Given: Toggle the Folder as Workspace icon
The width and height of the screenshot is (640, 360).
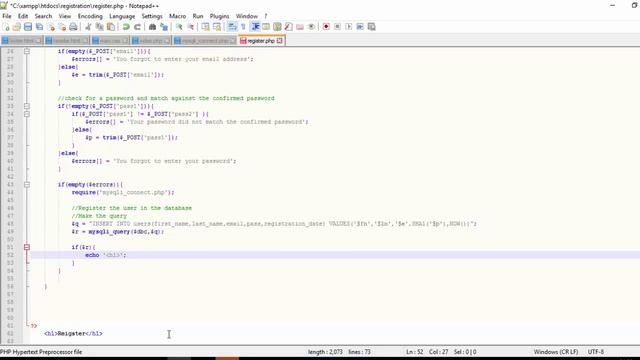Looking at the screenshot, I should coord(300,27).
